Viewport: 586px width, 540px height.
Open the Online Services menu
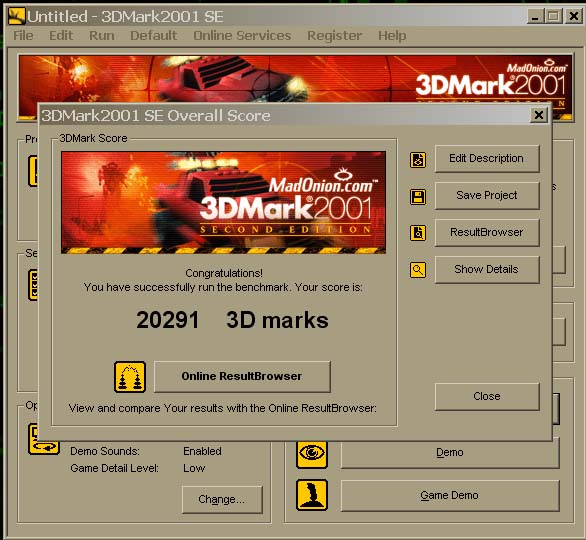point(242,36)
